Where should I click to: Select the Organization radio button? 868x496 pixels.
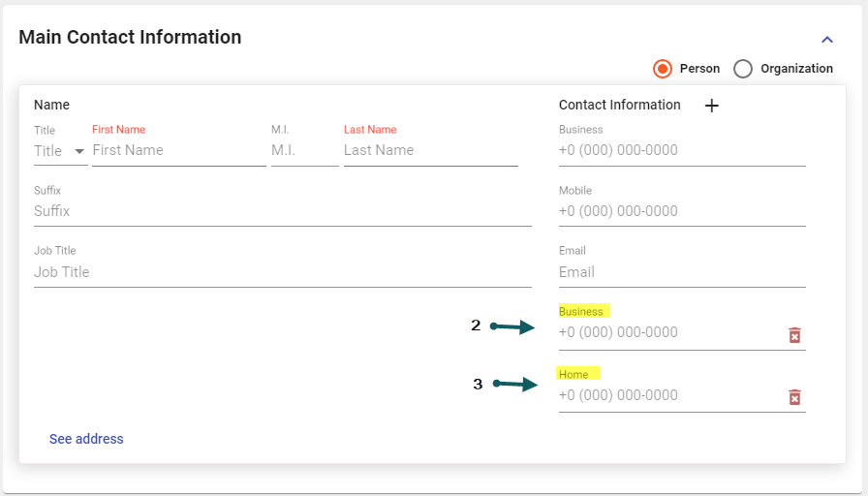coord(743,69)
